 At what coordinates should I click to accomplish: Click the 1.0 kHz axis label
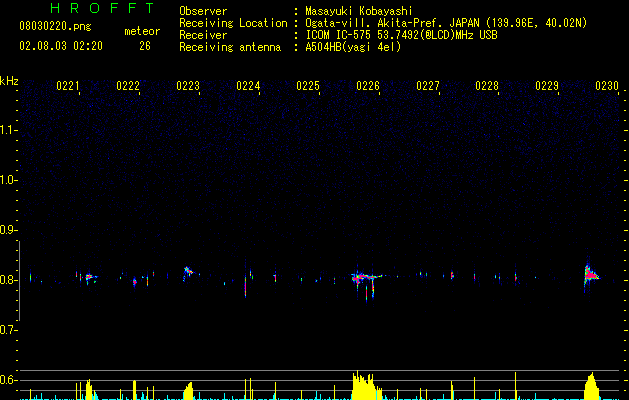pos(8,180)
